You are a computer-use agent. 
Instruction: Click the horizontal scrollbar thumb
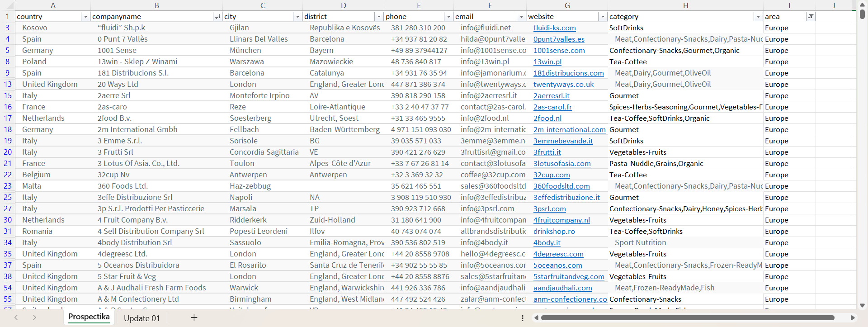[x=688, y=318]
